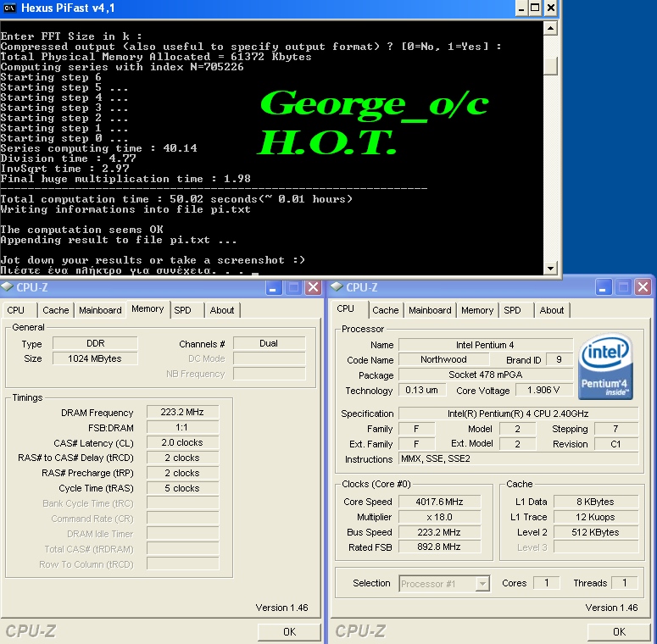This screenshot has height=644, width=657.
Task: Click the Revision value C1
Action: [616, 444]
